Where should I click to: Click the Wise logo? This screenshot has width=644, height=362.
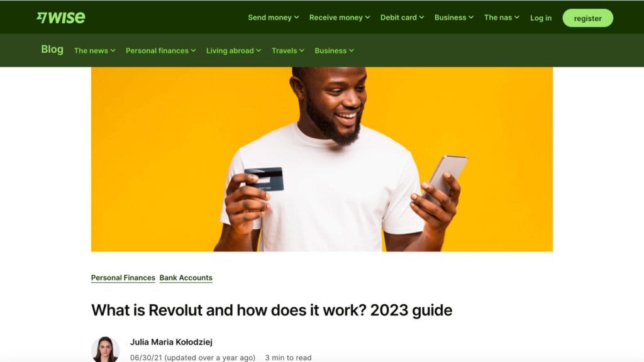(61, 17)
